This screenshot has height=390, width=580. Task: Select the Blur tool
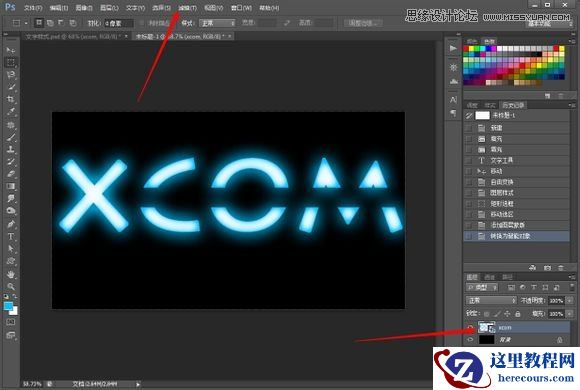[11, 199]
